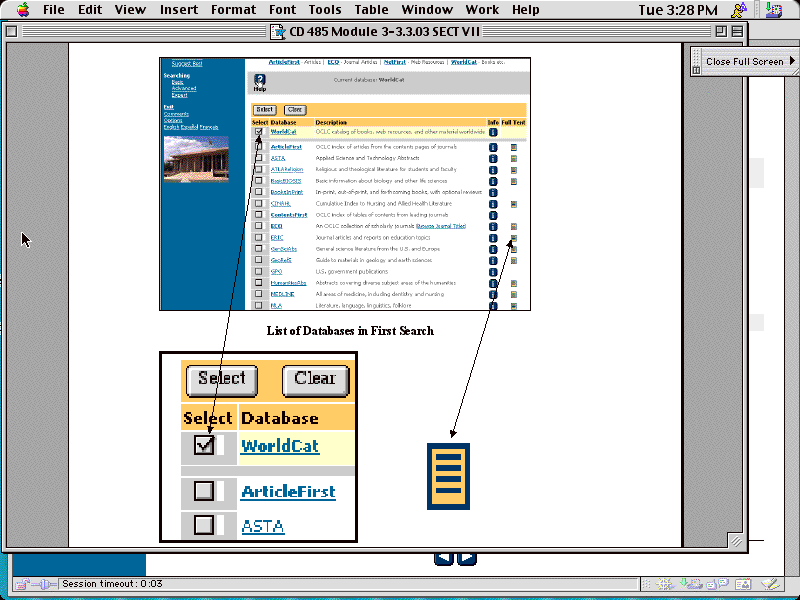Open the Window menu
The height and width of the screenshot is (600, 800).
pos(427,10)
